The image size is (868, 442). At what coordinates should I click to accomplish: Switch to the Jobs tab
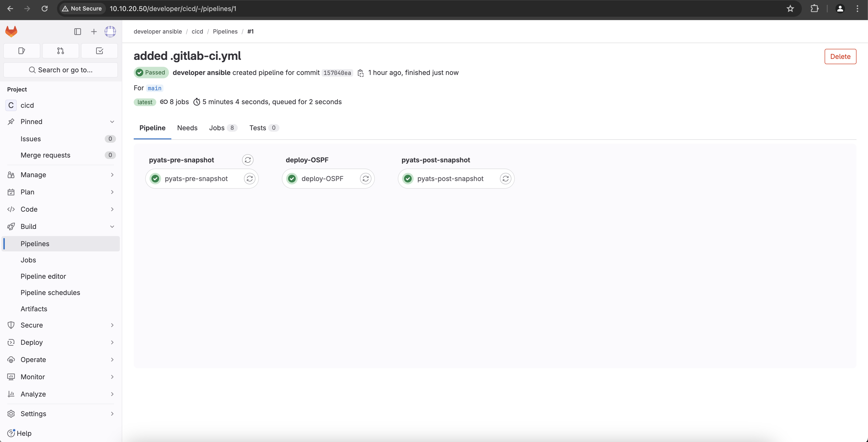[223, 128]
